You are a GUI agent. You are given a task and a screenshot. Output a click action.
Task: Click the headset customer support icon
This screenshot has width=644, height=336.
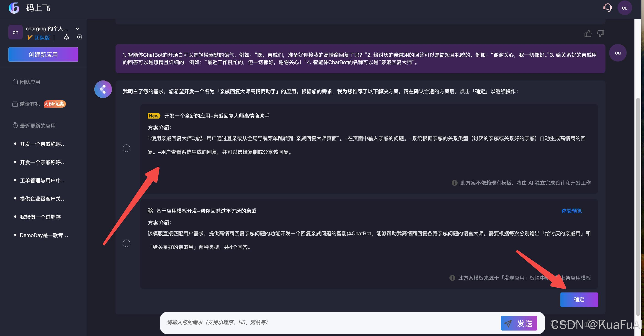pos(607,8)
